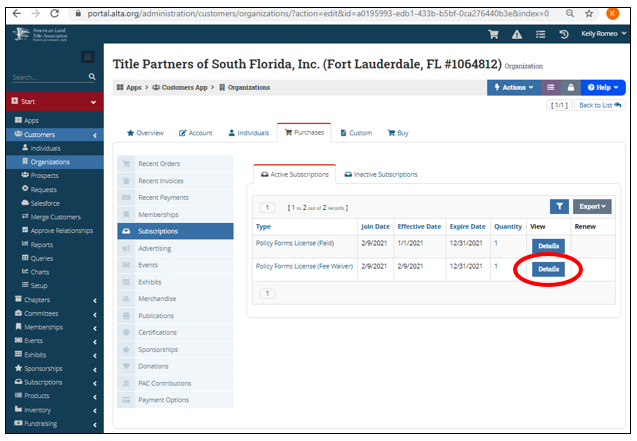Open Recent Payments in purchases menu
This screenshot has height=441, width=637.
[x=176, y=197]
